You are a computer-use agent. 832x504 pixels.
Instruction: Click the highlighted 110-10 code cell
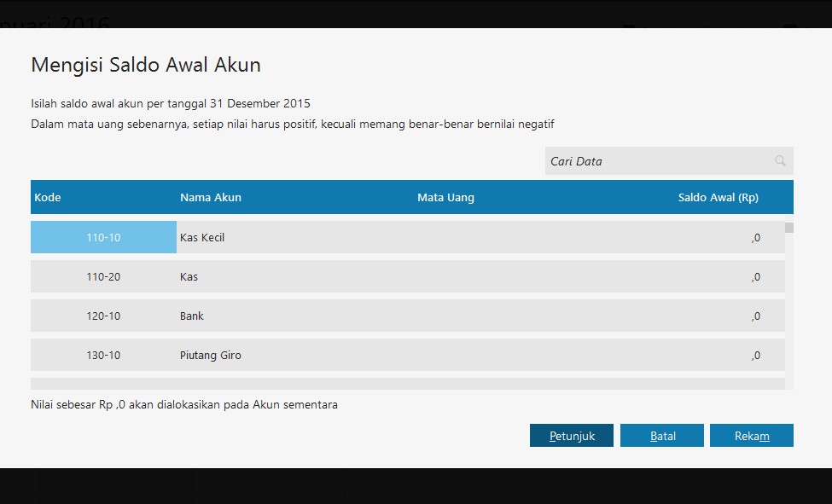(103, 237)
